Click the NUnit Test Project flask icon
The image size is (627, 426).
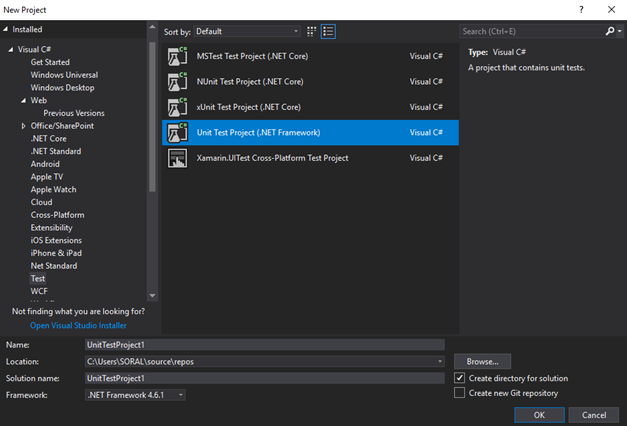[x=177, y=82]
